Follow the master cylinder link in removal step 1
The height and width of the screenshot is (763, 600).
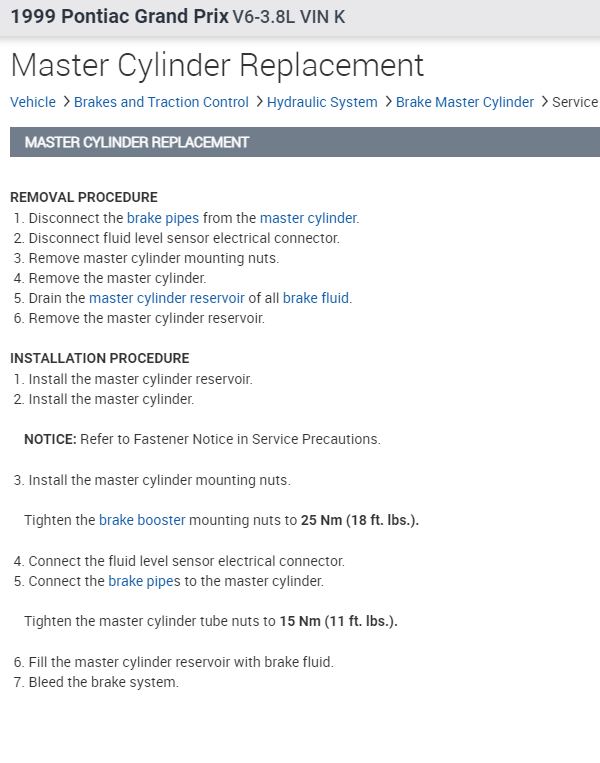point(308,218)
